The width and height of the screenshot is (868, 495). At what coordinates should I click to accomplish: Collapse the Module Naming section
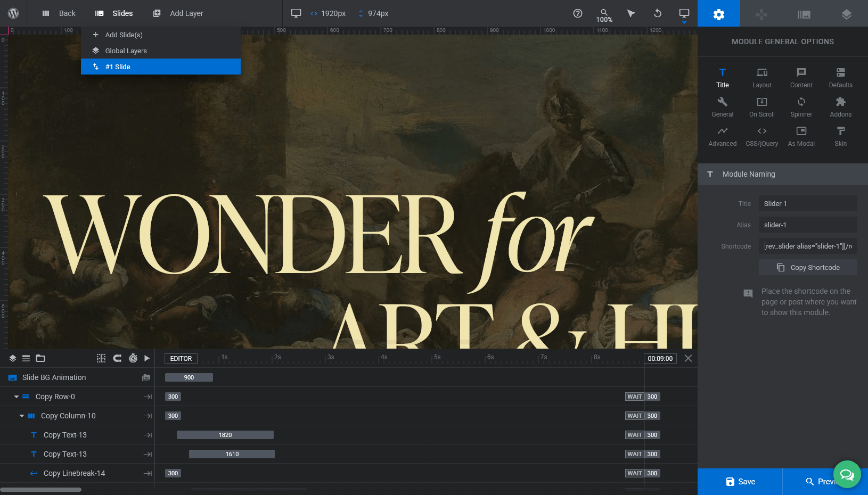[783, 174]
